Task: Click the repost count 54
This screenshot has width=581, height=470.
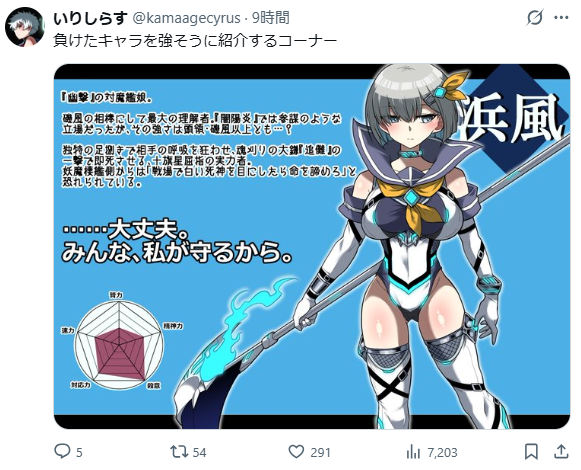Action: pyautogui.click(x=199, y=453)
